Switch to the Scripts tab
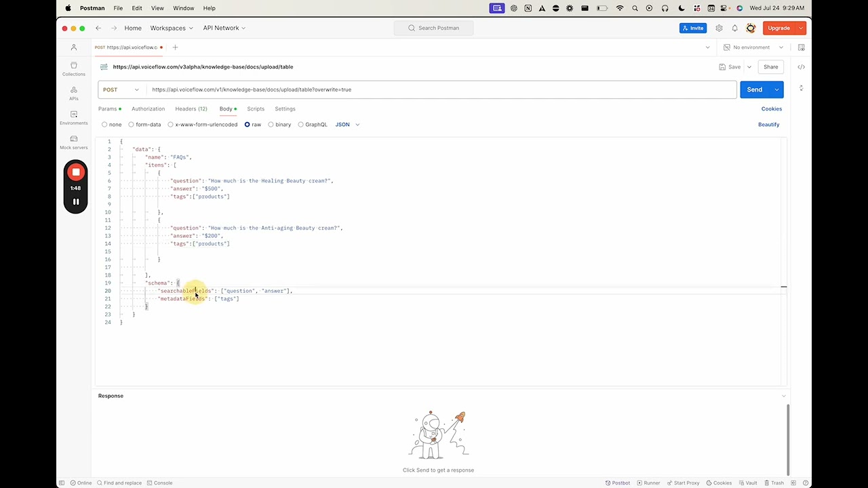The image size is (868, 488). tap(256, 108)
